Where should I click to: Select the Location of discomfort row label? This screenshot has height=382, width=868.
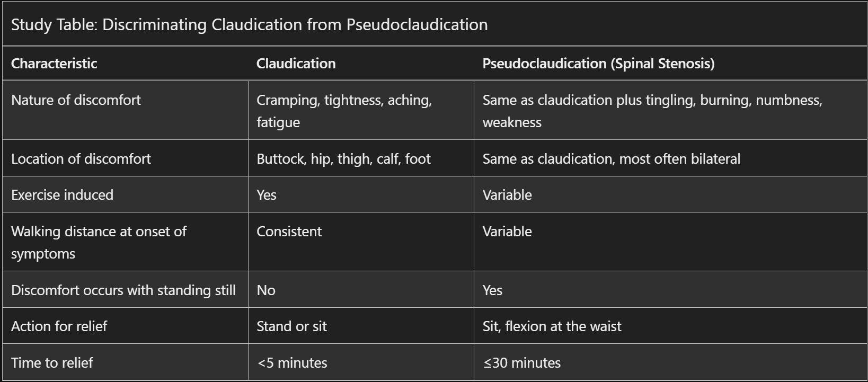click(x=81, y=158)
